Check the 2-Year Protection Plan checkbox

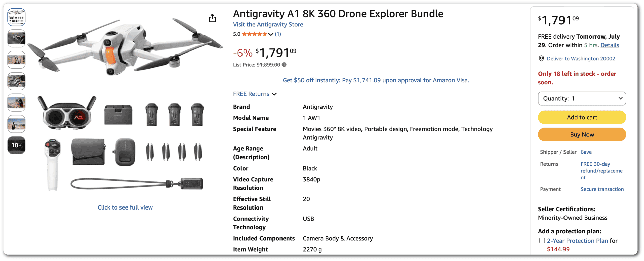(542, 241)
